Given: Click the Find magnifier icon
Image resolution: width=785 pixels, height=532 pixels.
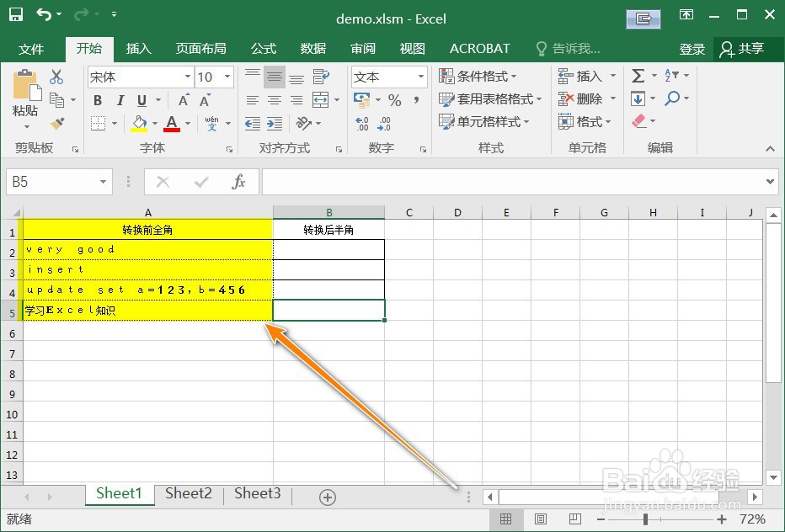Looking at the screenshot, I should point(672,98).
